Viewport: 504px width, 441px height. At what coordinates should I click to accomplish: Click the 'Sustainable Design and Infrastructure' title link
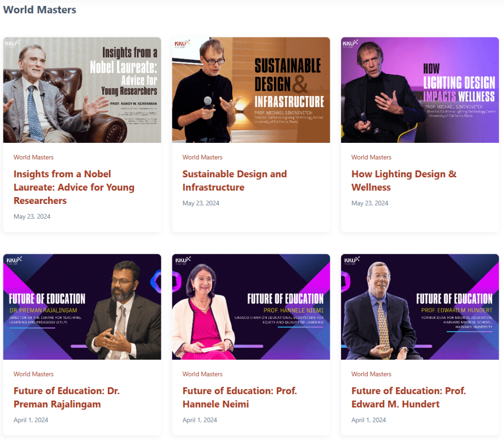pyautogui.click(x=235, y=180)
